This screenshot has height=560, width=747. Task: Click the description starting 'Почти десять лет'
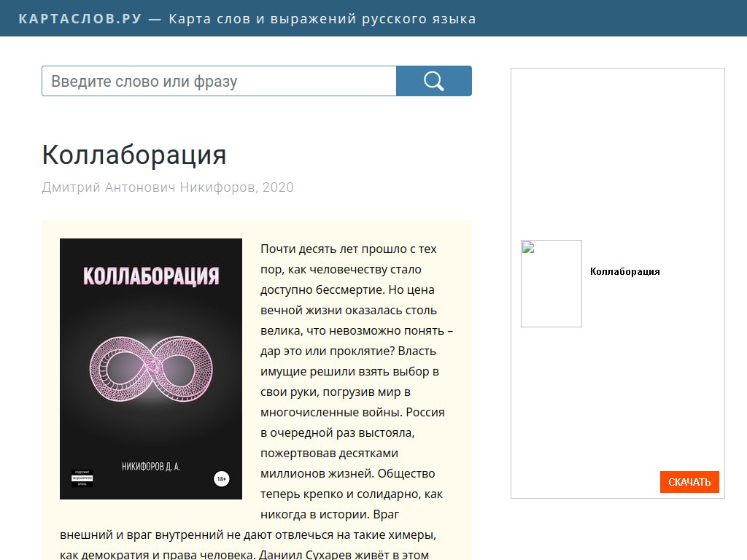click(x=349, y=249)
